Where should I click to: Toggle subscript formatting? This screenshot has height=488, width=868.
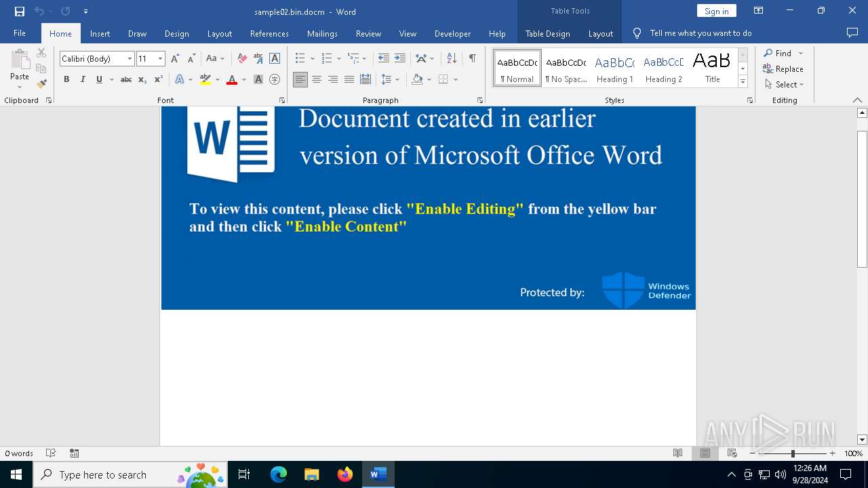tap(142, 79)
